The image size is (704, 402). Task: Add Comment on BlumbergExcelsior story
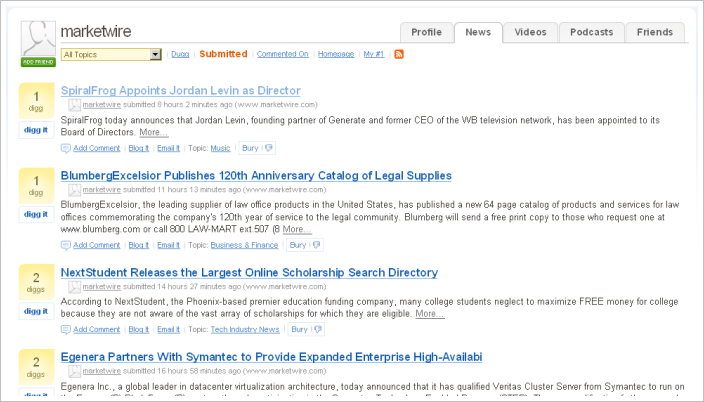(x=97, y=245)
